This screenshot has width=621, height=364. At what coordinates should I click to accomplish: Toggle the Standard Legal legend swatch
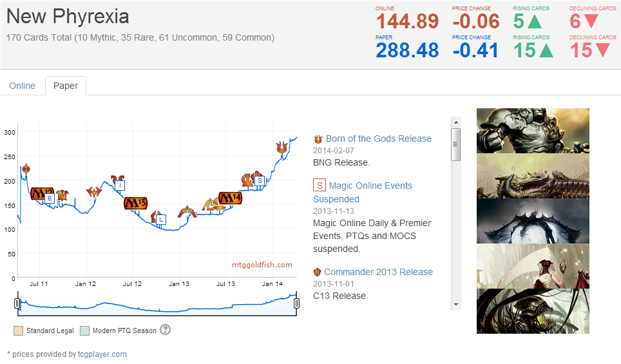pyautogui.click(x=18, y=330)
